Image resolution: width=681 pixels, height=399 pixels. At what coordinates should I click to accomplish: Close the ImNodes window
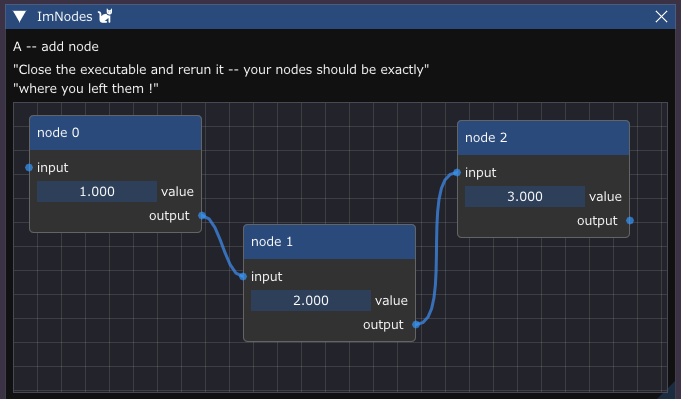point(661,16)
